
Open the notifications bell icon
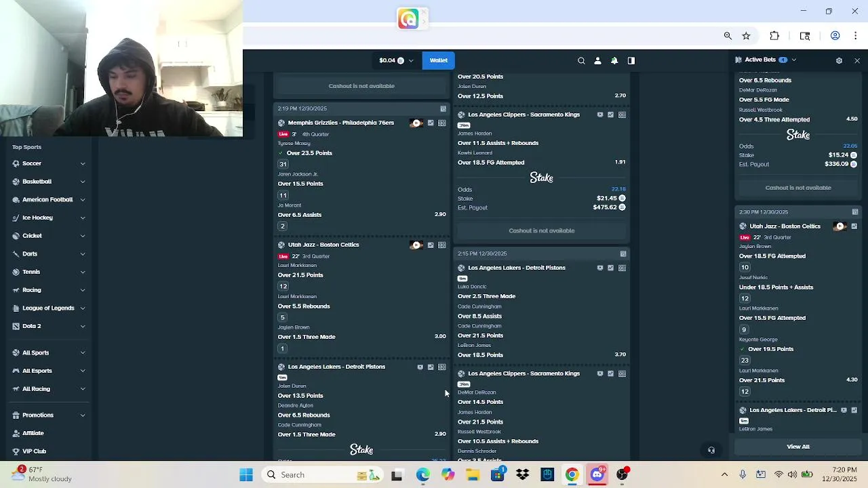[614, 60]
